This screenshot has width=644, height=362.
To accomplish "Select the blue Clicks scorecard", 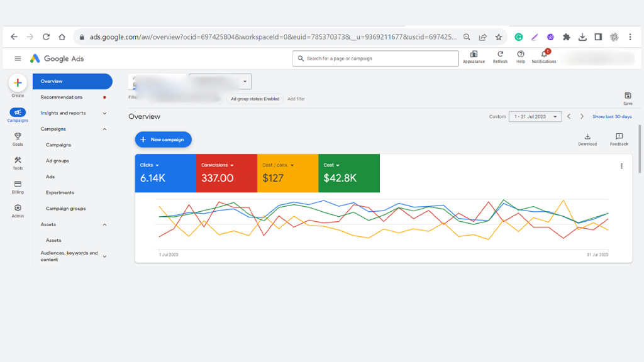I will pos(165,173).
